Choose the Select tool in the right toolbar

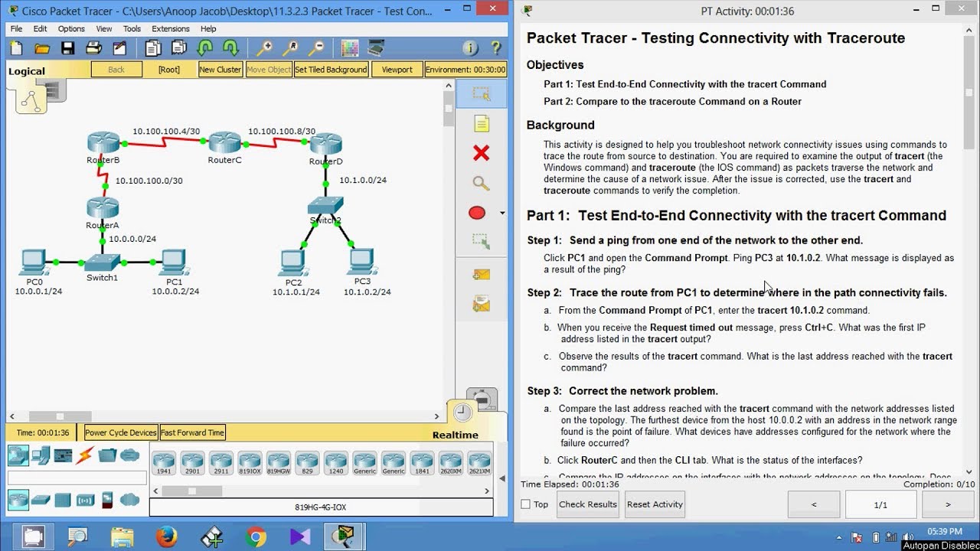481,94
